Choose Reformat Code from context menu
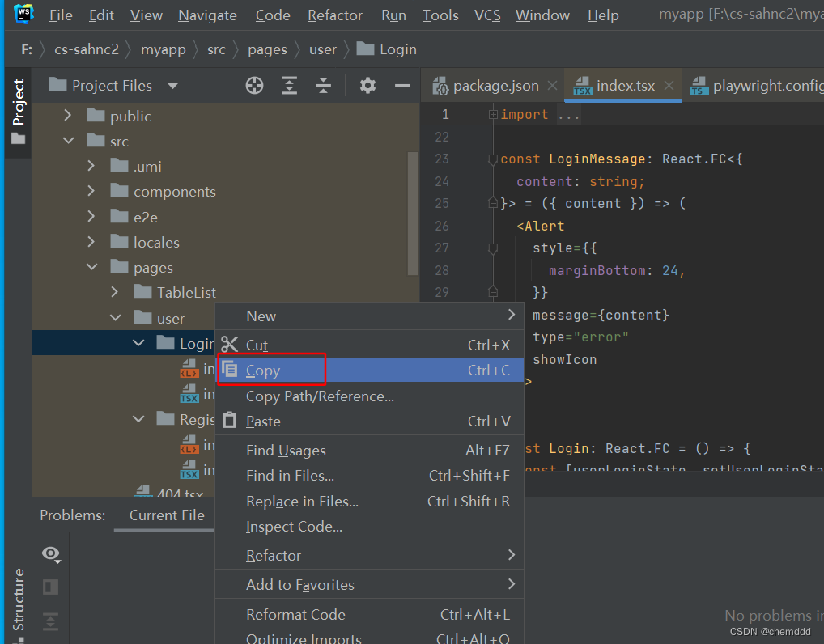824x644 pixels. tap(369, 614)
